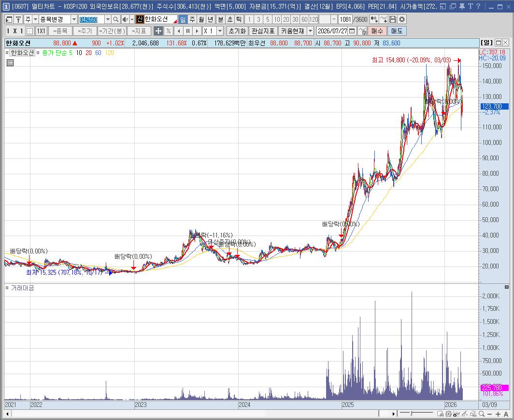The image size is (514, 420).
Task: Click the 키움현재 button
Action: 292,31
